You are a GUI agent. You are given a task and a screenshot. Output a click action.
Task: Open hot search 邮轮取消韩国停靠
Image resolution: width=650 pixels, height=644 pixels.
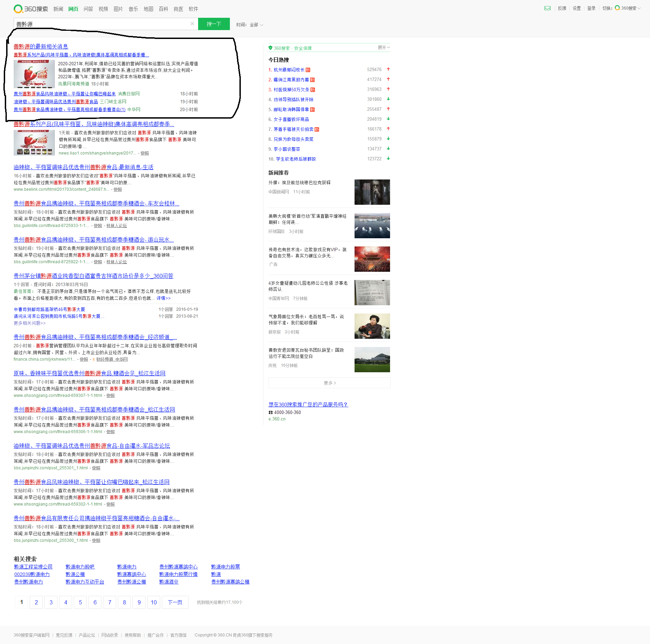tap(291, 109)
